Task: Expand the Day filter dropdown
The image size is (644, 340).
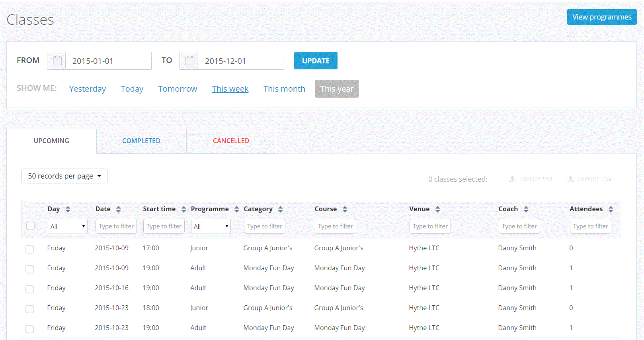Action: pyautogui.click(x=67, y=226)
